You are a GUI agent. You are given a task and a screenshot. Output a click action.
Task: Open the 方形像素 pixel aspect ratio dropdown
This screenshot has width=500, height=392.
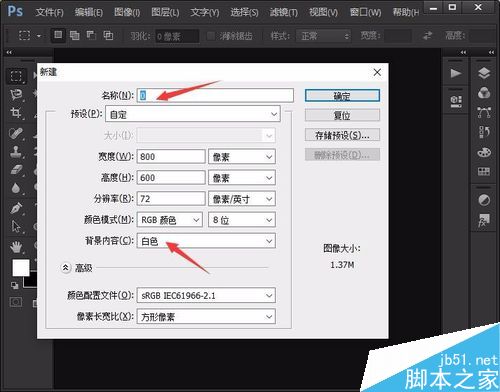[x=206, y=316]
